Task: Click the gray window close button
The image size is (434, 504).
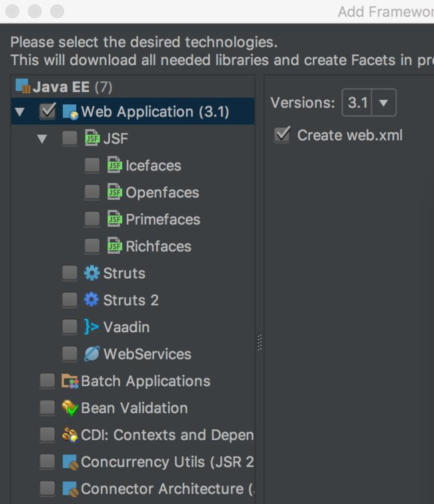Action: pos(13,11)
